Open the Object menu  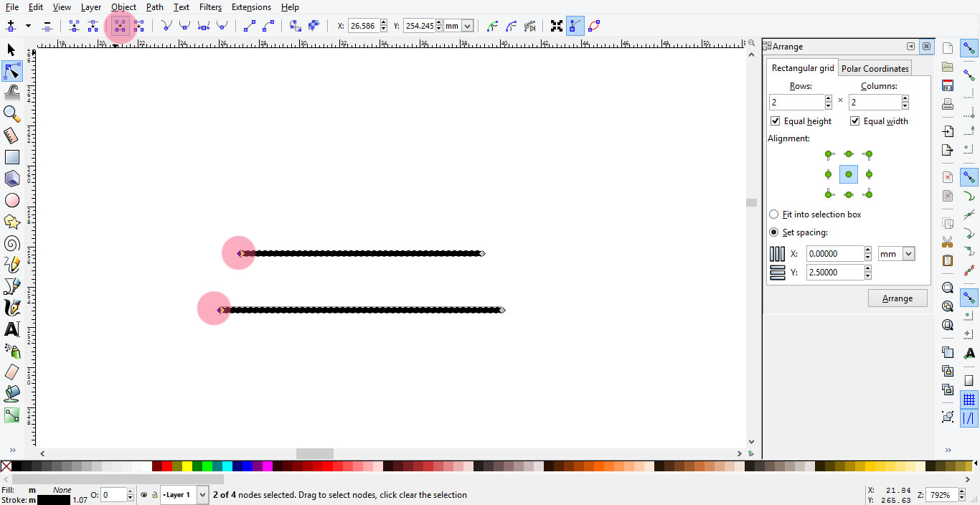[x=123, y=7]
